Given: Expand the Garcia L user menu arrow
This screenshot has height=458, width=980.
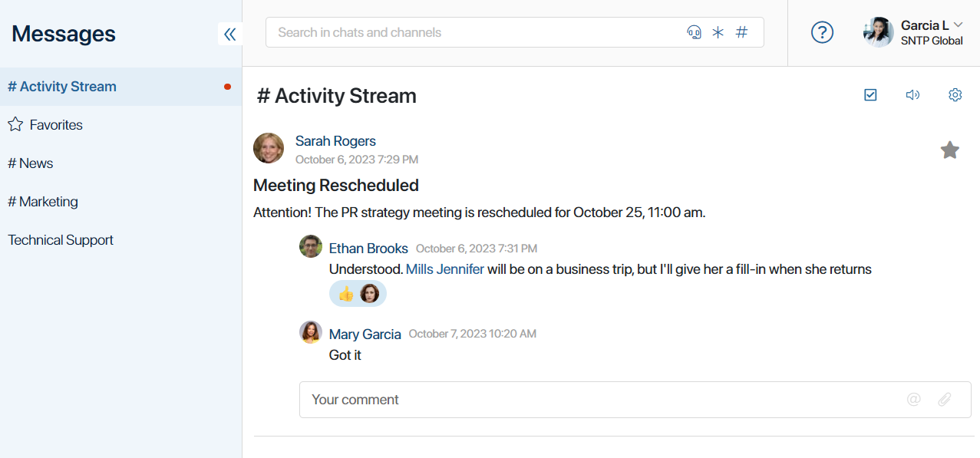Looking at the screenshot, I should pyautogui.click(x=958, y=25).
